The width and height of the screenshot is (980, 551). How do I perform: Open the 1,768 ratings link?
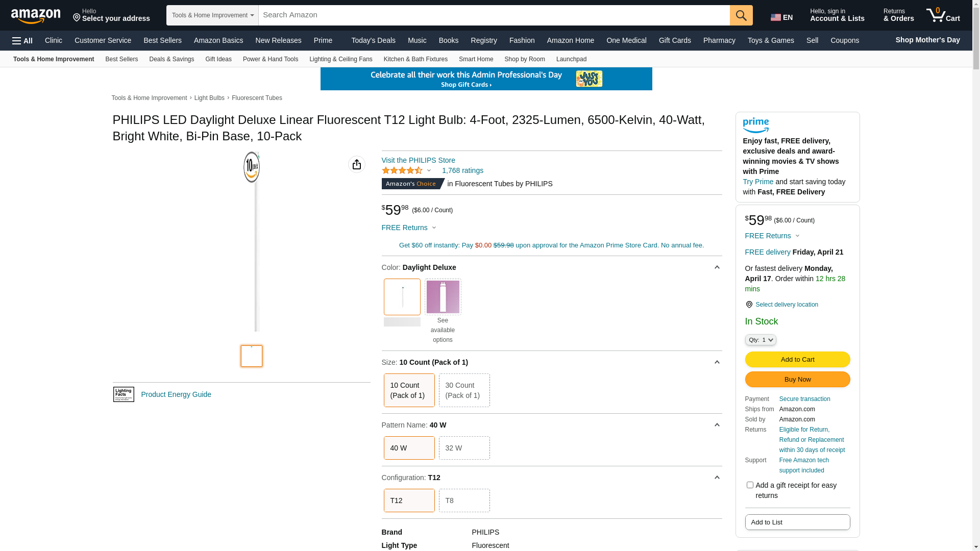(x=462, y=170)
